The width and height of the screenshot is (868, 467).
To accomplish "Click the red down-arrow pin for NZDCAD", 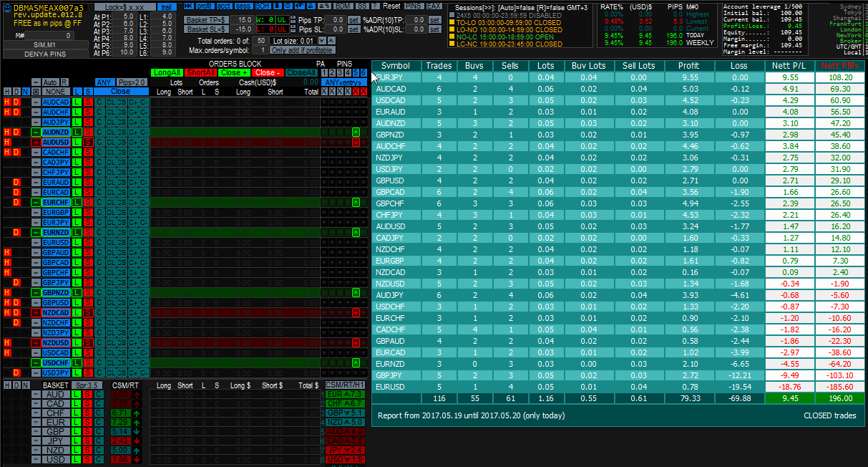I will coord(356,313).
